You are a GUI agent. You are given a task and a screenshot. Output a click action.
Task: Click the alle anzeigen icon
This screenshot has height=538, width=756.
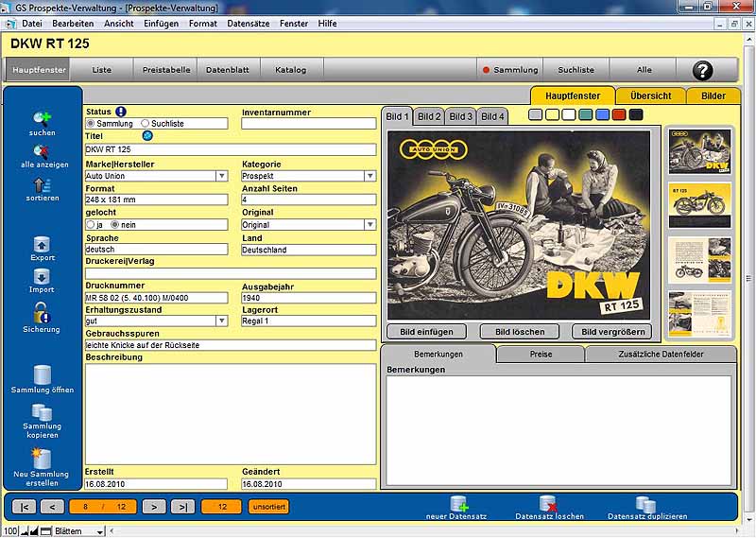click(x=41, y=151)
